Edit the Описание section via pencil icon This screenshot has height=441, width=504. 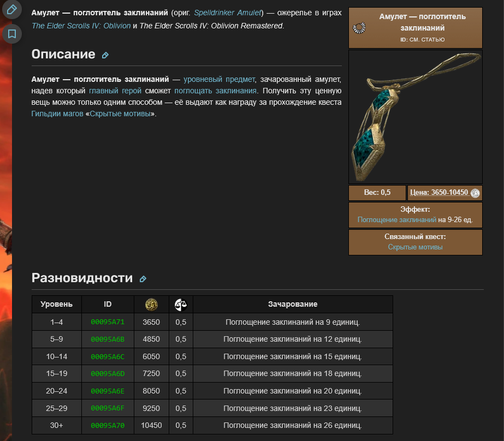[x=105, y=55]
